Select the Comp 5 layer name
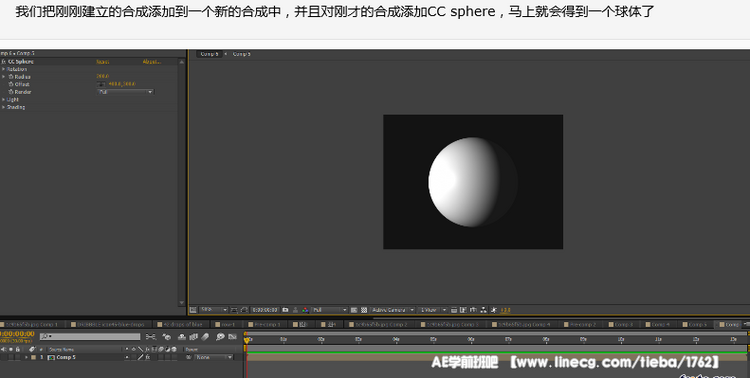This screenshot has height=378, width=750. tap(66, 357)
